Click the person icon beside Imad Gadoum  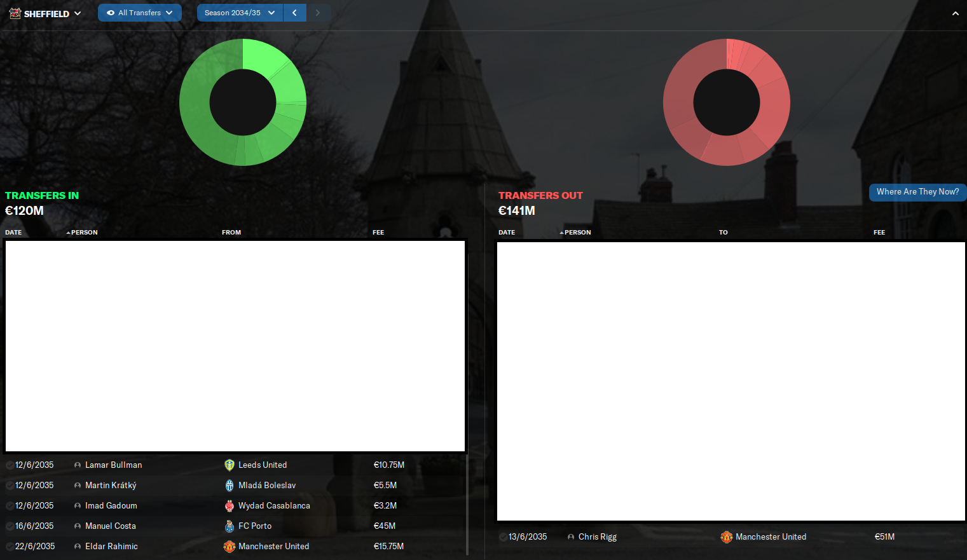coord(78,506)
